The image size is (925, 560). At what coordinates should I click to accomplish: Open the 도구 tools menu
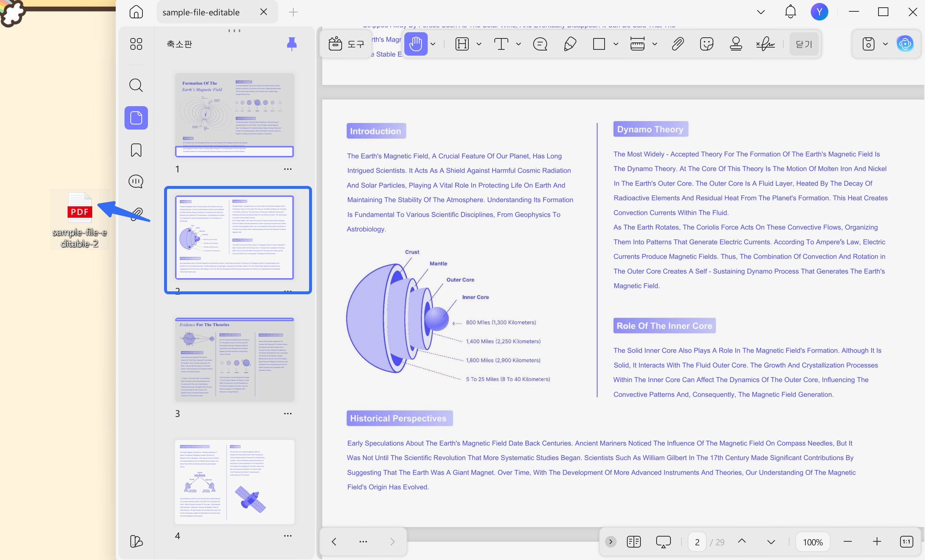click(x=346, y=44)
